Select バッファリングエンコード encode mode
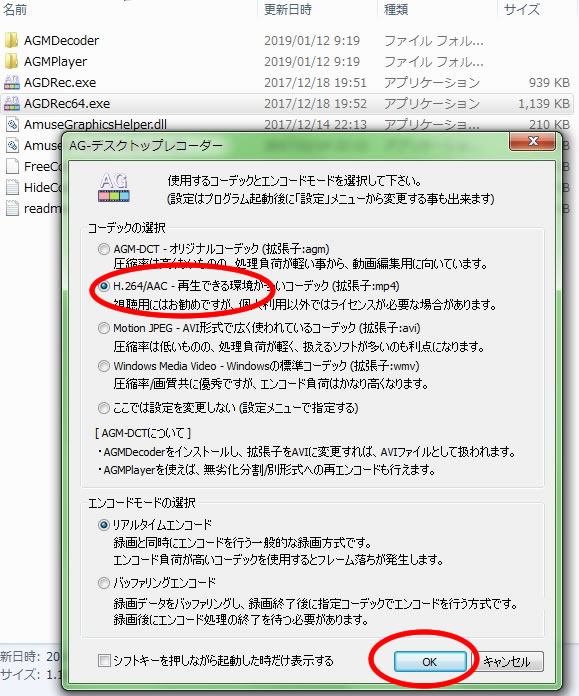Viewport: 579px width, 696px height. (x=103, y=583)
